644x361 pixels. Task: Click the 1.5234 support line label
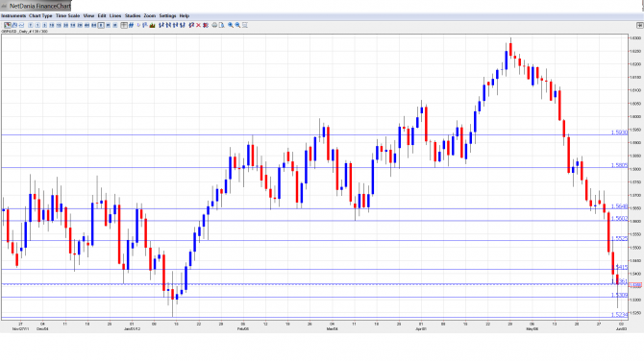(619, 315)
